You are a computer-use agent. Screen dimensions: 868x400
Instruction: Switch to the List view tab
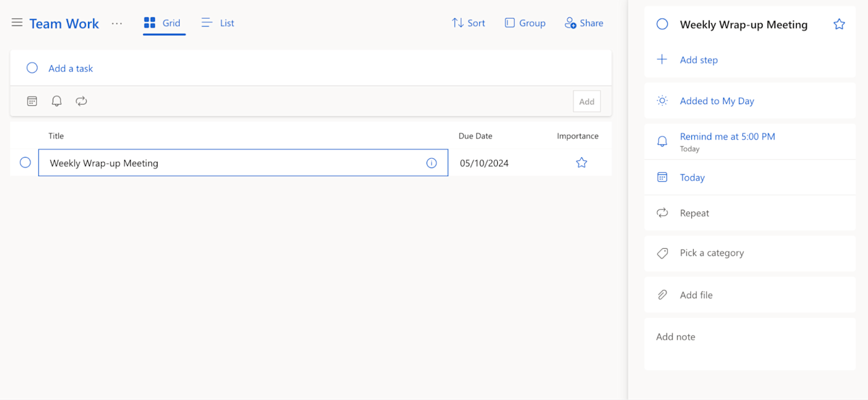[x=218, y=23]
